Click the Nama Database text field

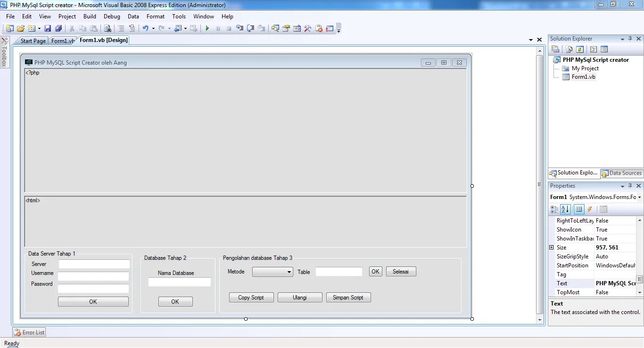[x=180, y=282]
